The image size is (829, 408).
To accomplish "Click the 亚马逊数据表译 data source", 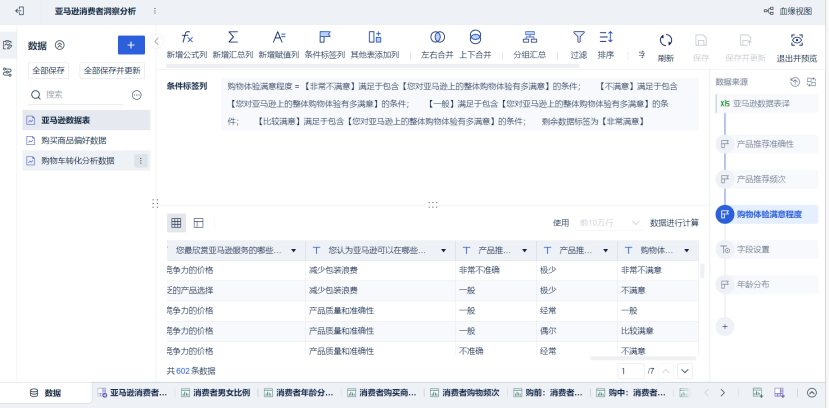I will coord(767,104).
